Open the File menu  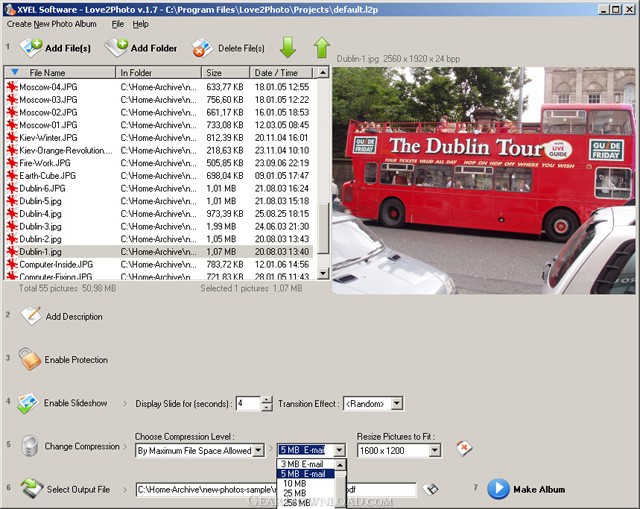[118, 23]
